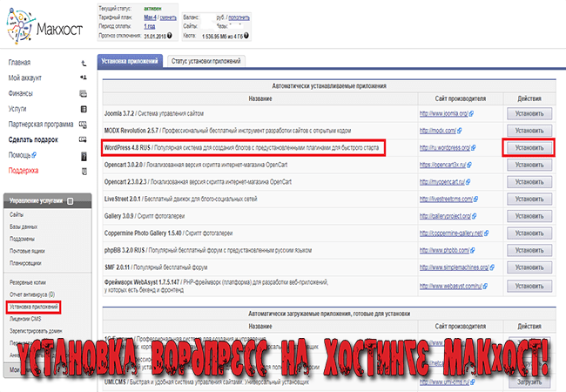The image size is (566, 392).
Task: Open Базы данных in the sidebar
Action: click(24, 227)
